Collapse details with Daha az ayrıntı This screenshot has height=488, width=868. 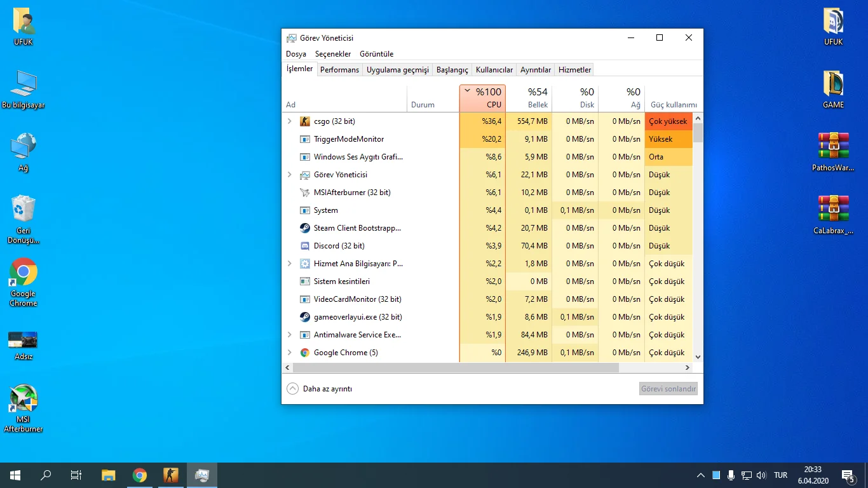tap(319, 389)
